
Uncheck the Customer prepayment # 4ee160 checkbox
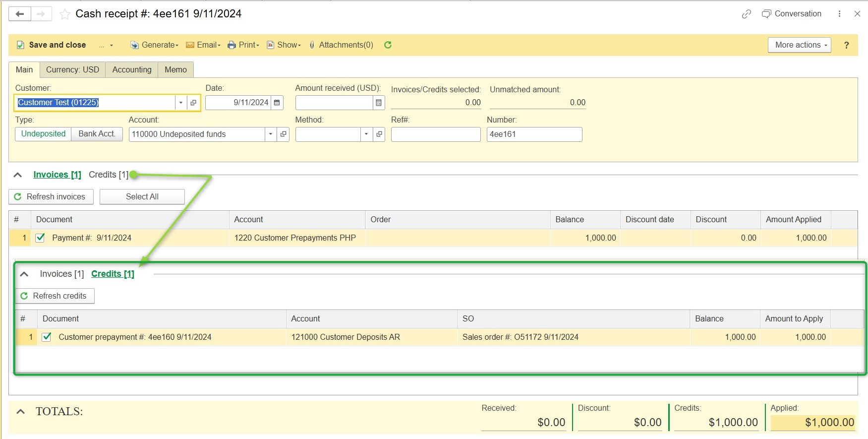[47, 337]
